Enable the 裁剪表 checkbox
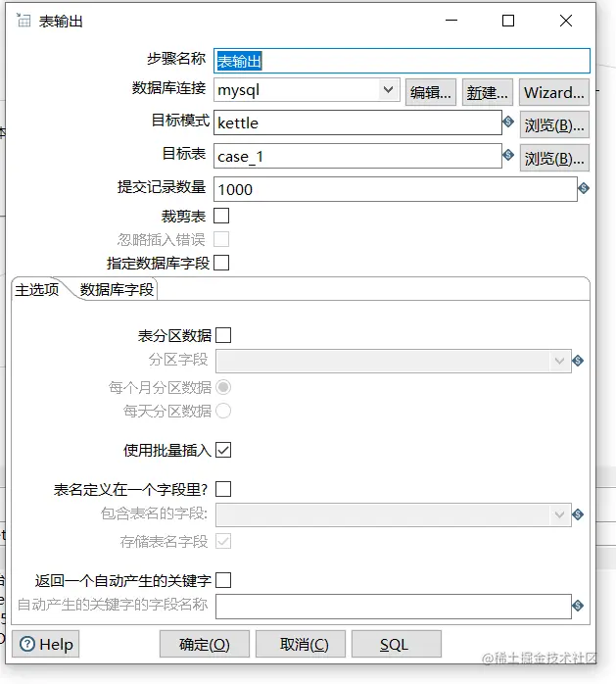The width and height of the screenshot is (616, 684). click(x=221, y=216)
